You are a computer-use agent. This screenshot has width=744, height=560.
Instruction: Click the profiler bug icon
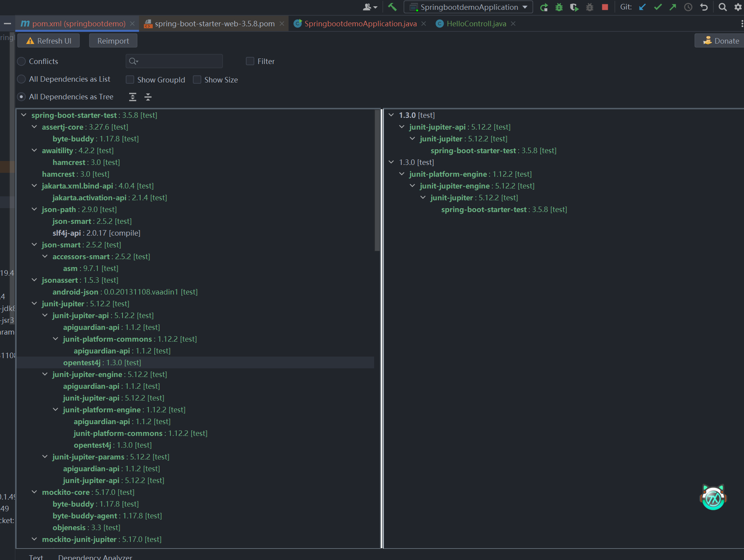point(590,7)
